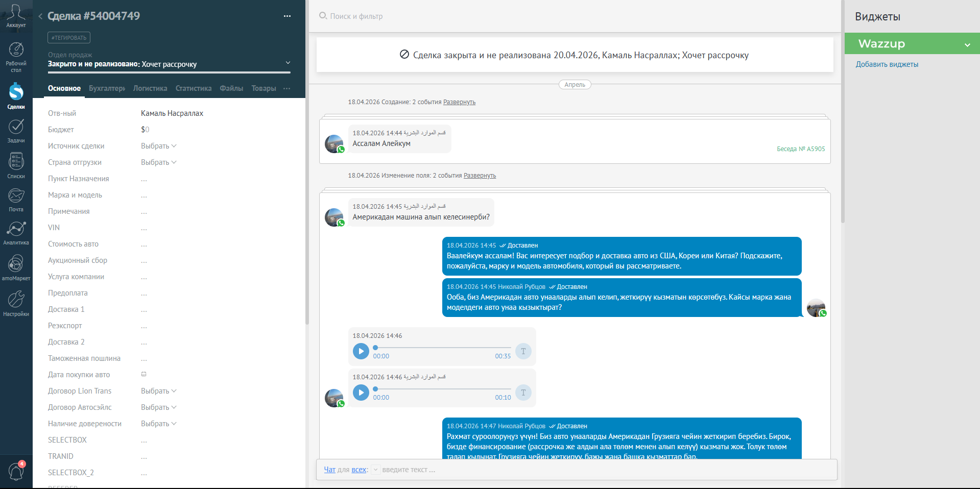
Task: Switch to the Товары tab
Action: tap(264, 88)
